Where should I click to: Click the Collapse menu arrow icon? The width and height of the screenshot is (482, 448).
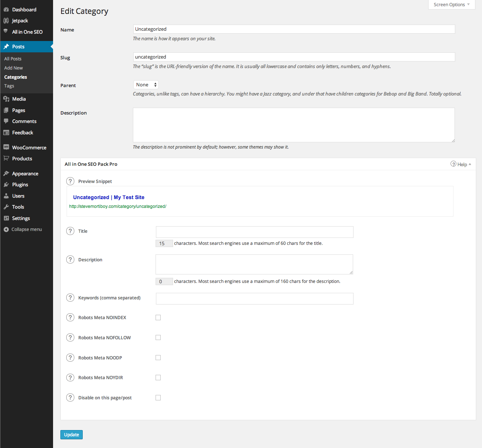[6, 229]
